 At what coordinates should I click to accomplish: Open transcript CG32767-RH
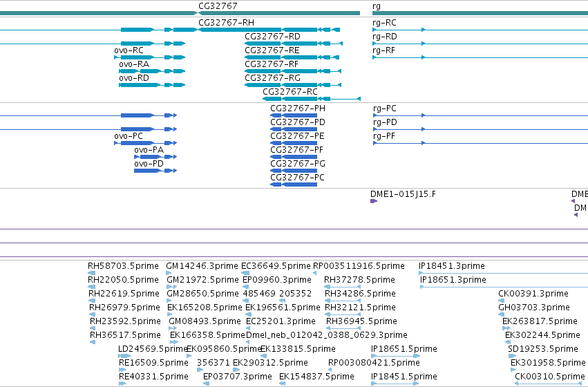[x=226, y=23]
